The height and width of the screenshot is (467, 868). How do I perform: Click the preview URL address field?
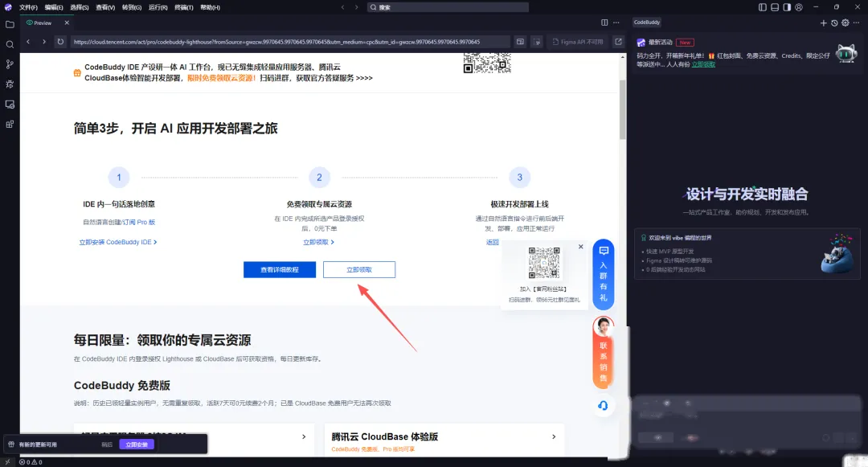pyautogui.click(x=289, y=42)
